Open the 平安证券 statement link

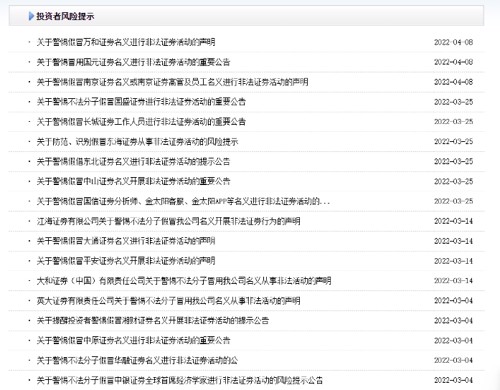click(126, 261)
